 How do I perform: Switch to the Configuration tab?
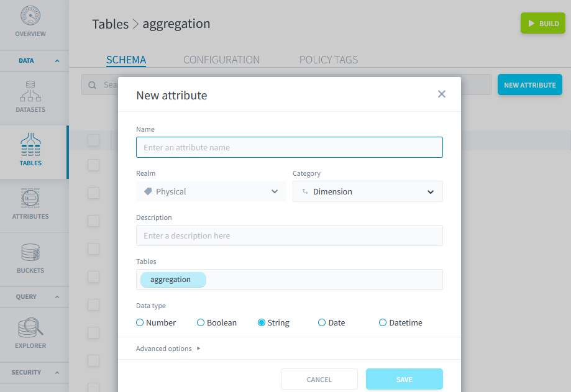click(221, 60)
